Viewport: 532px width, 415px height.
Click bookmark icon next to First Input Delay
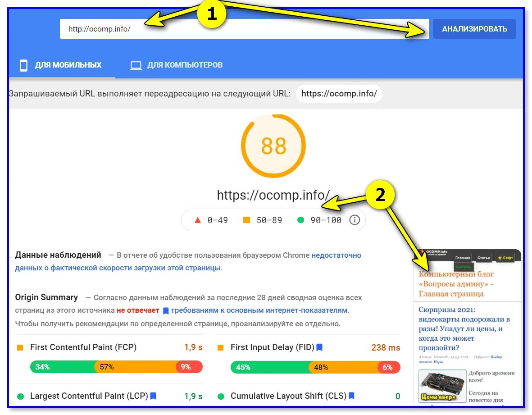coord(319,347)
